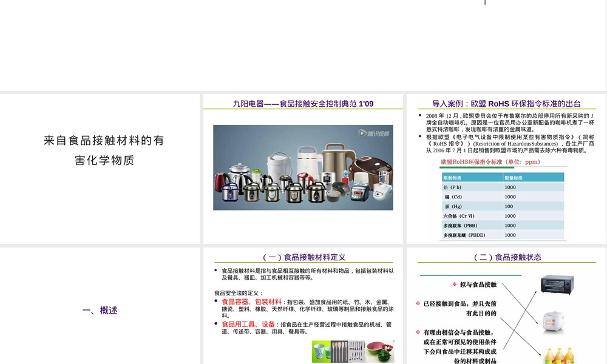Open the title slide '来自食品接触材料的有害化学物质'

100,169
